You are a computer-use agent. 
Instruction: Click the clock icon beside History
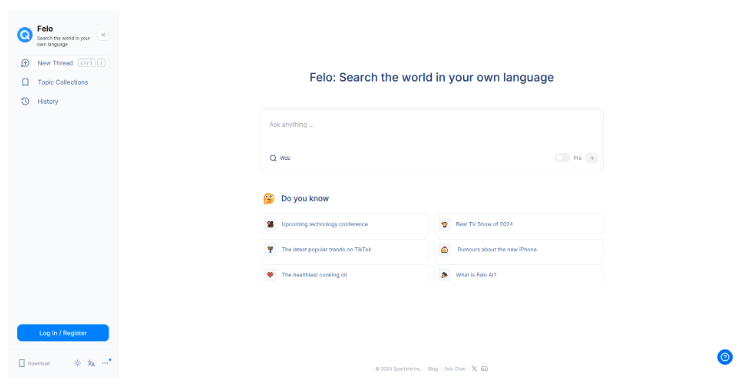(25, 101)
